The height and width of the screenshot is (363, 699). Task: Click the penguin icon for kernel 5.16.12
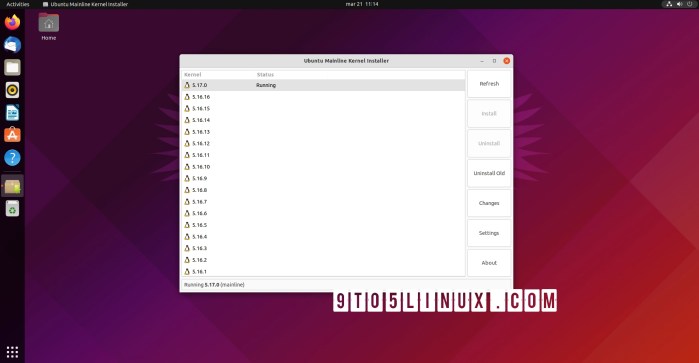(187, 143)
